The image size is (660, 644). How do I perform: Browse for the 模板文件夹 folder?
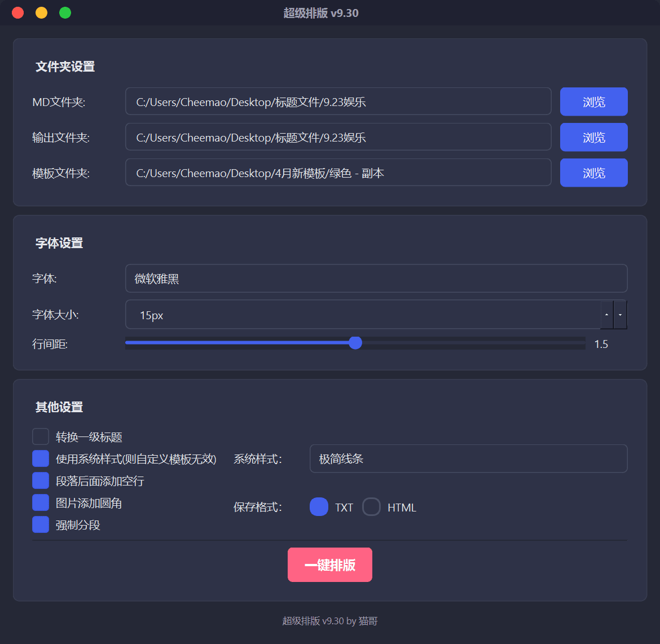tap(593, 173)
